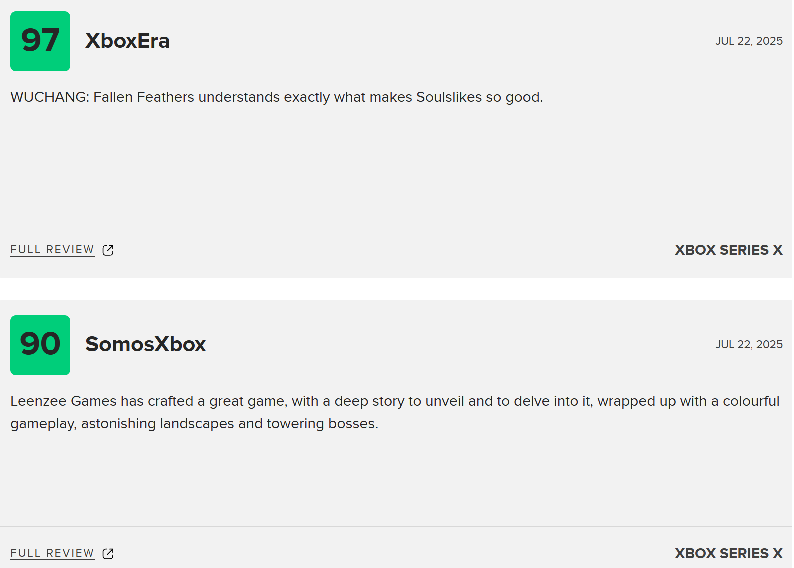Click the white gap between the review cards
This screenshot has height=568, width=794.
point(397,289)
